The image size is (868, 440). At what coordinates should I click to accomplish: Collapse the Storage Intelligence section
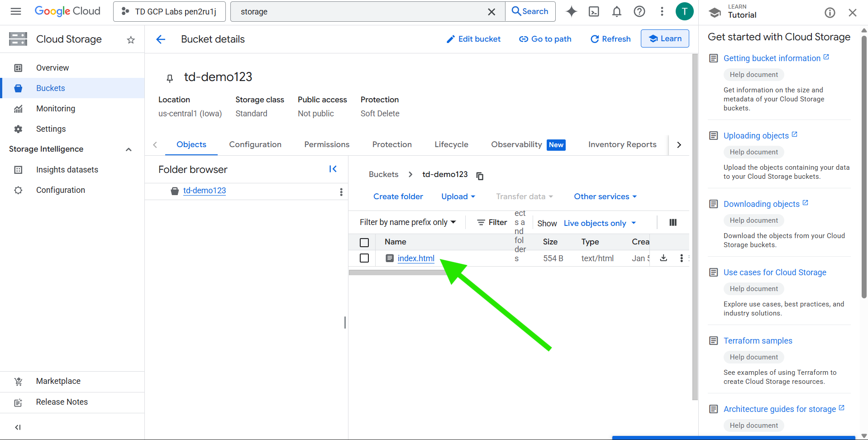tap(129, 149)
